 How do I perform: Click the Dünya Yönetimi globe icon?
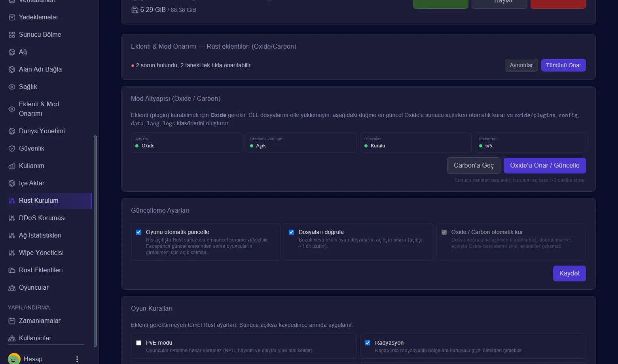click(x=12, y=131)
